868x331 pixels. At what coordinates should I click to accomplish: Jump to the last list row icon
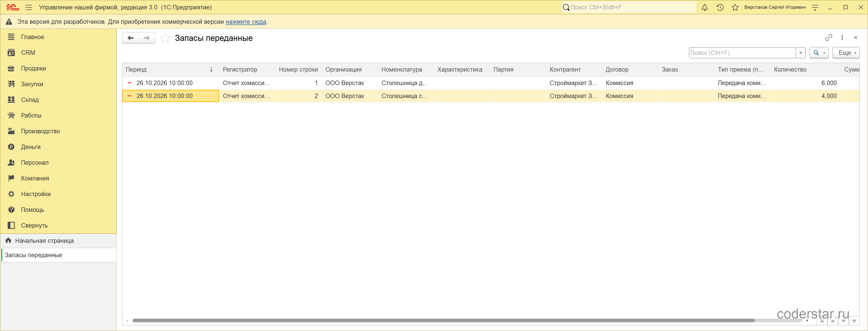click(854, 321)
